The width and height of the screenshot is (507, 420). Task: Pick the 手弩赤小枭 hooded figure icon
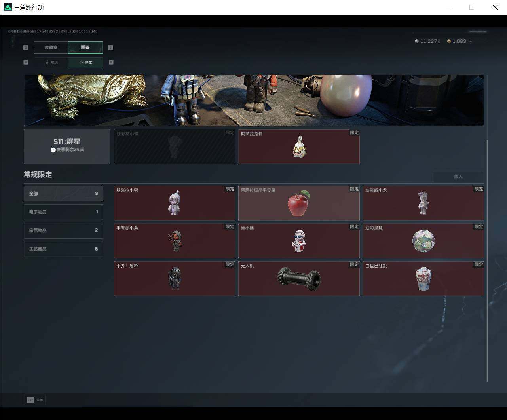click(x=176, y=241)
